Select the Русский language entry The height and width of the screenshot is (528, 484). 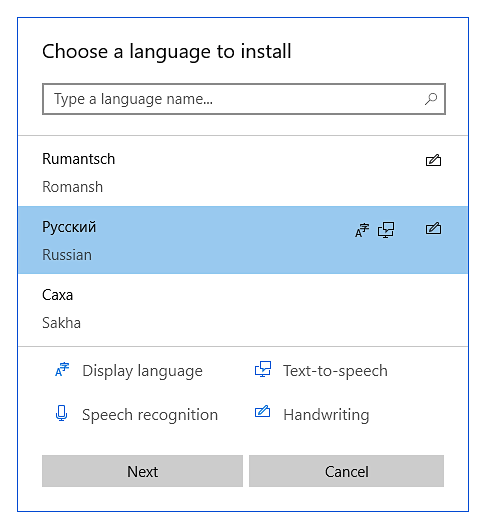243,240
